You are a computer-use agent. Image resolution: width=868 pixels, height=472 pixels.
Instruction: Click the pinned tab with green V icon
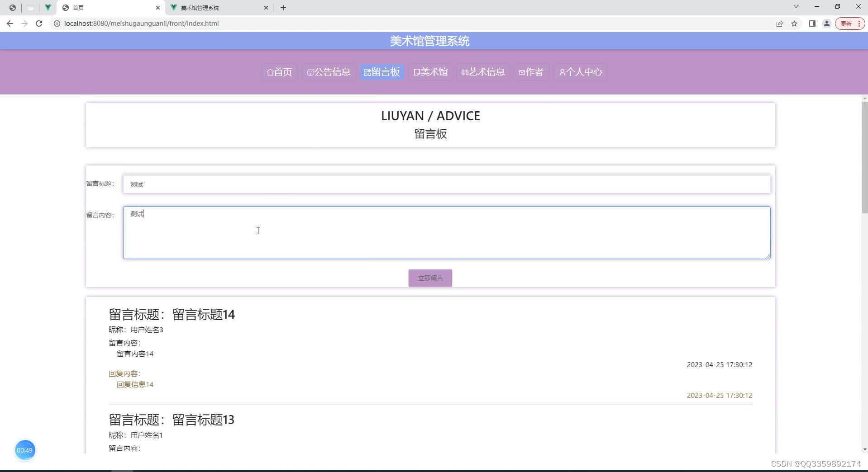pyautogui.click(x=48, y=8)
